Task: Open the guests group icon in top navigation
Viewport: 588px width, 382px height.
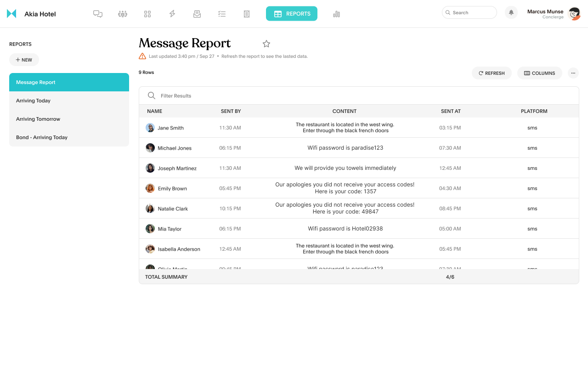Action: pos(122,14)
